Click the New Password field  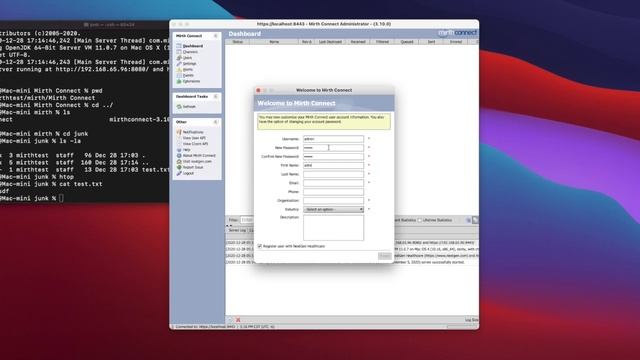pos(333,148)
